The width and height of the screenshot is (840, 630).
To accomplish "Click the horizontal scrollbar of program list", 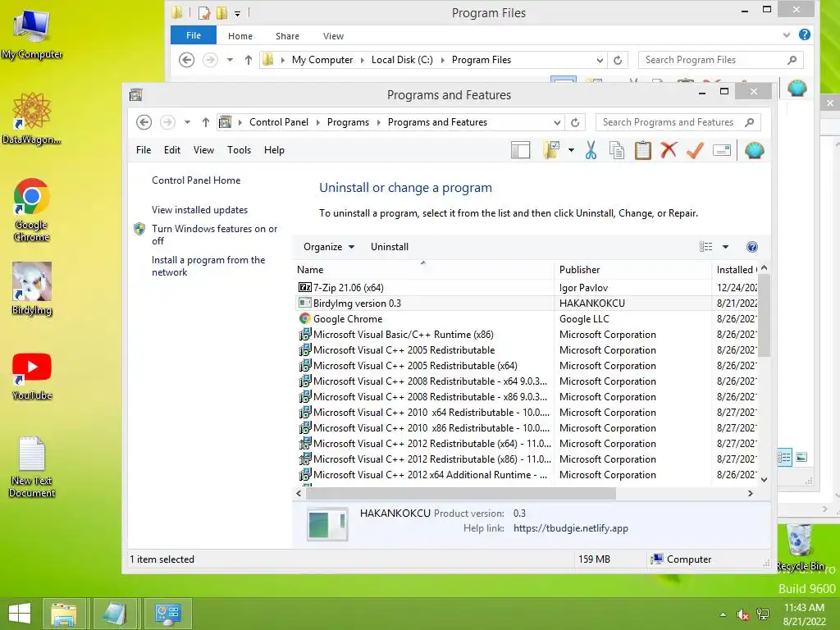I will click(x=459, y=493).
